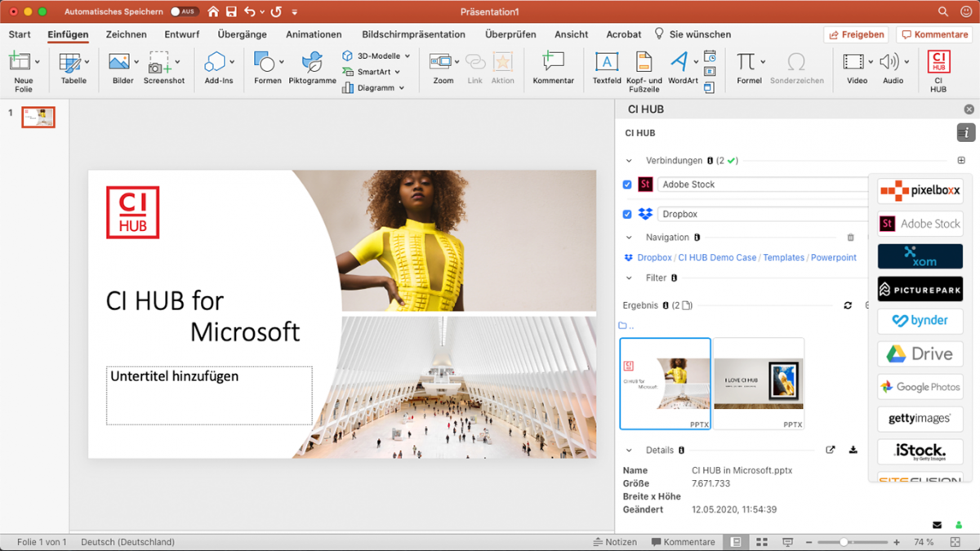Switch to the Übergänge ribbon tab
This screenshot has width=980, height=551.
(242, 34)
